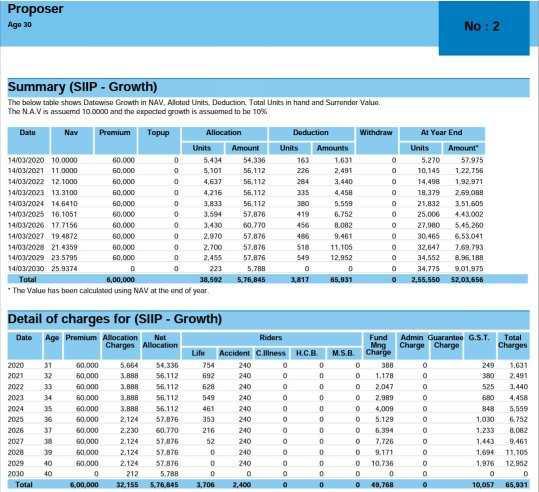
Task: Click the 'At Year End' column header
Action: point(441,133)
